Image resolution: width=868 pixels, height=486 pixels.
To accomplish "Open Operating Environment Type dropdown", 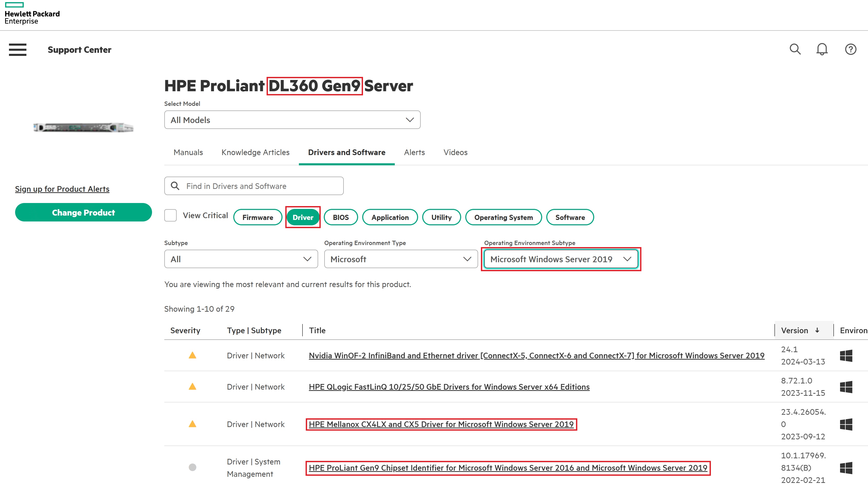I will click(401, 259).
